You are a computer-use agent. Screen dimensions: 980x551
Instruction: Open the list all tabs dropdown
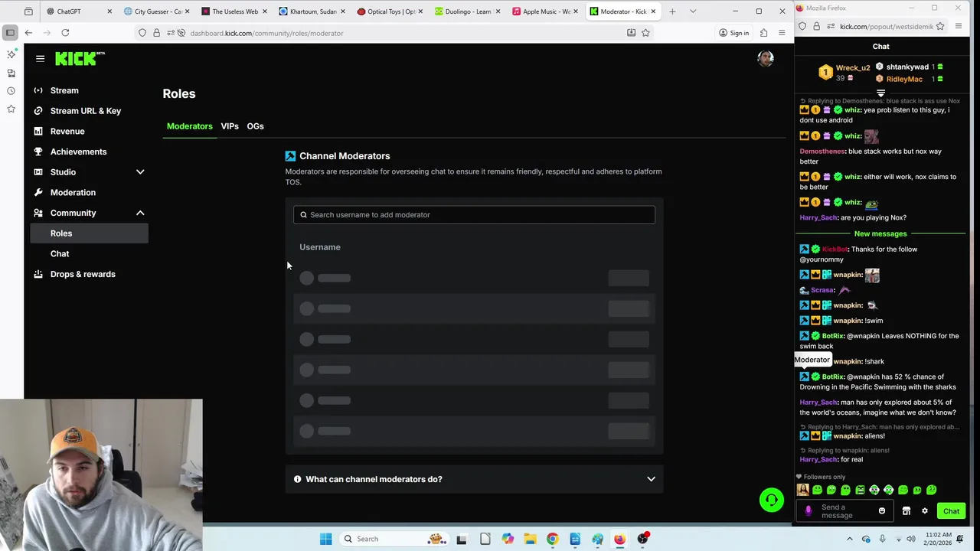tap(693, 11)
